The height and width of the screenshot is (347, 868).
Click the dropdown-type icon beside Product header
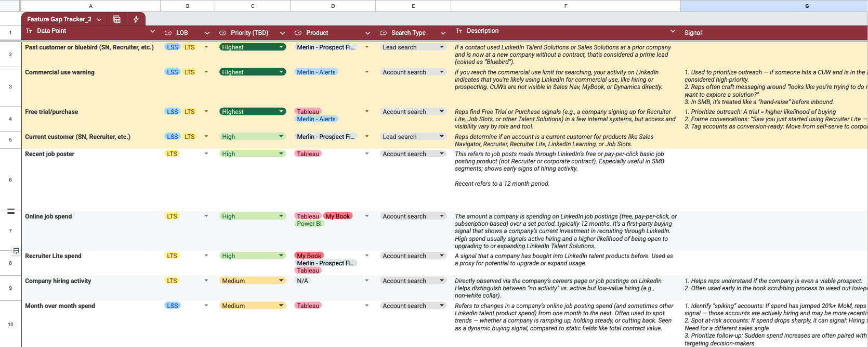[298, 33]
